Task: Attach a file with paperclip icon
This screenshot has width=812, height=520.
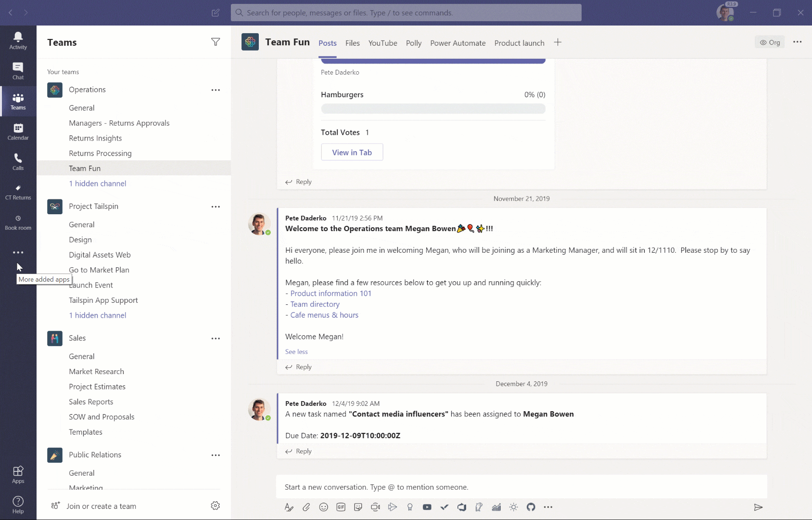Action: coord(306,507)
